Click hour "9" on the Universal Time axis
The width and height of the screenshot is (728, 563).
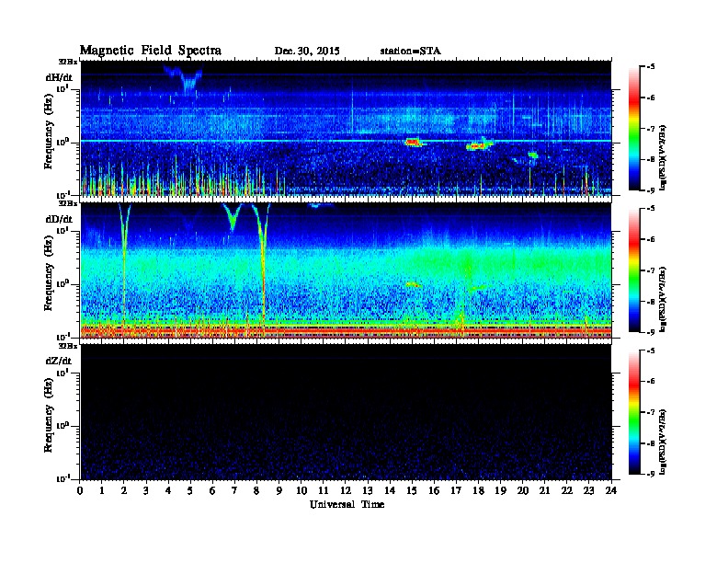279,490
